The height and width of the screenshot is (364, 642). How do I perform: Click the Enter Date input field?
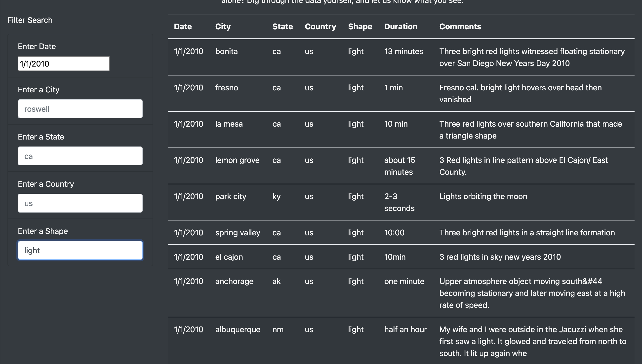pyautogui.click(x=63, y=64)
